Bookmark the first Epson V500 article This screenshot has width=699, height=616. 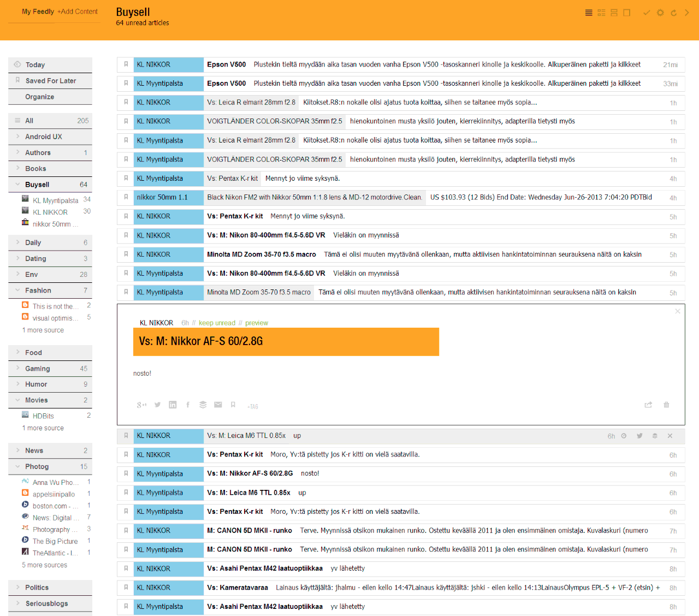coord(126,64)
